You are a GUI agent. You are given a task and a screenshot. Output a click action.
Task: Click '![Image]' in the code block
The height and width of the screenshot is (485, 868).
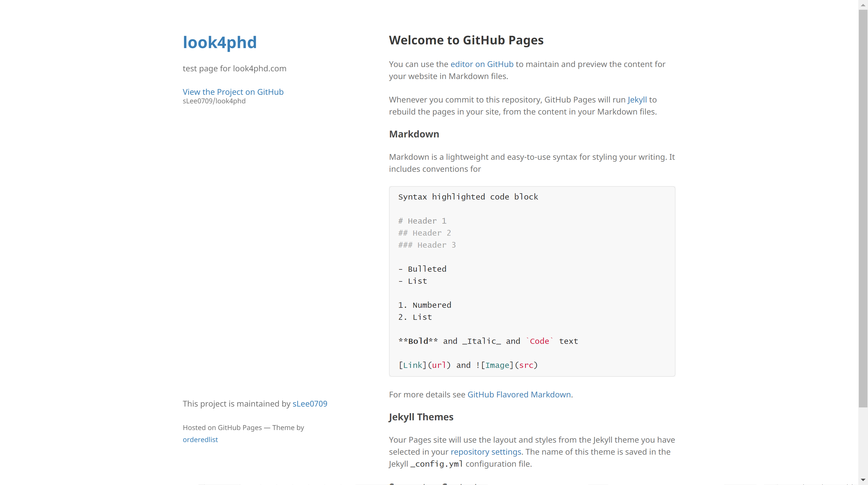(495, 365)
